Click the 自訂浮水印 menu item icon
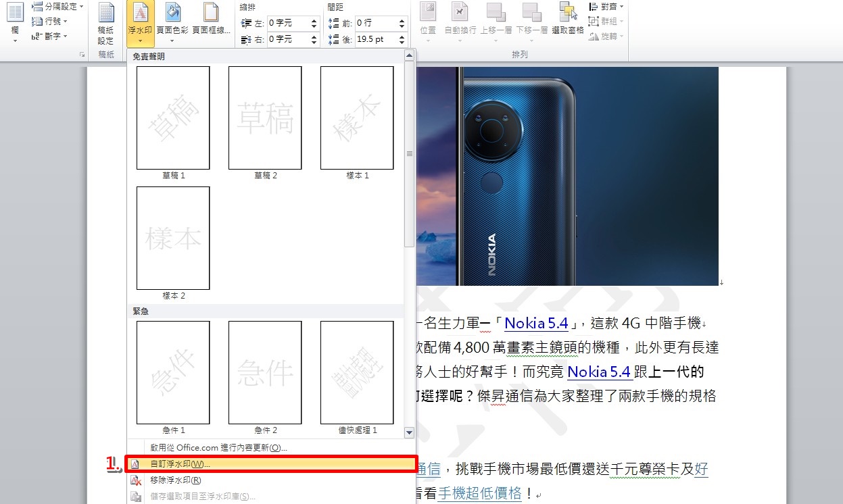This screenshot has width=843, height=504. pos(136,464)
